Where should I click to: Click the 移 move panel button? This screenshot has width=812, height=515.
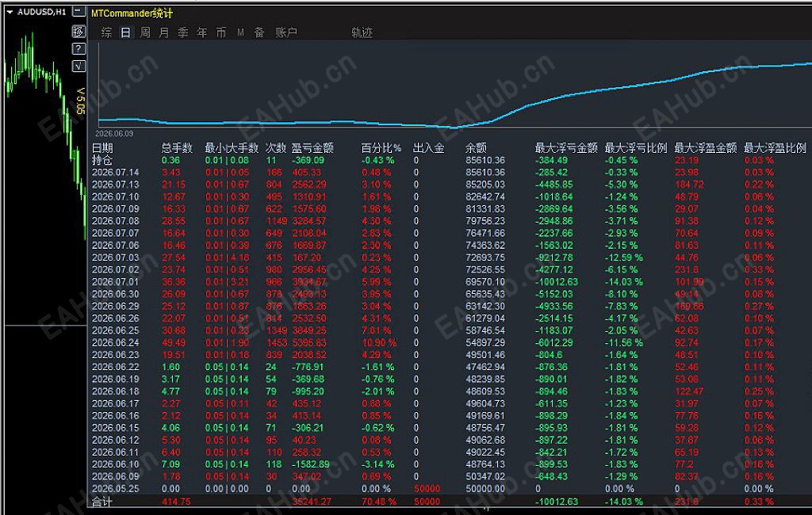pyautogui.click(x=79, y=32)
